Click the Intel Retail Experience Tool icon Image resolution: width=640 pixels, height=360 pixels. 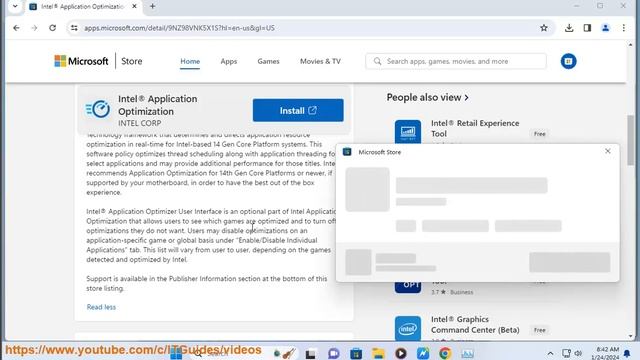coord(408,131)
